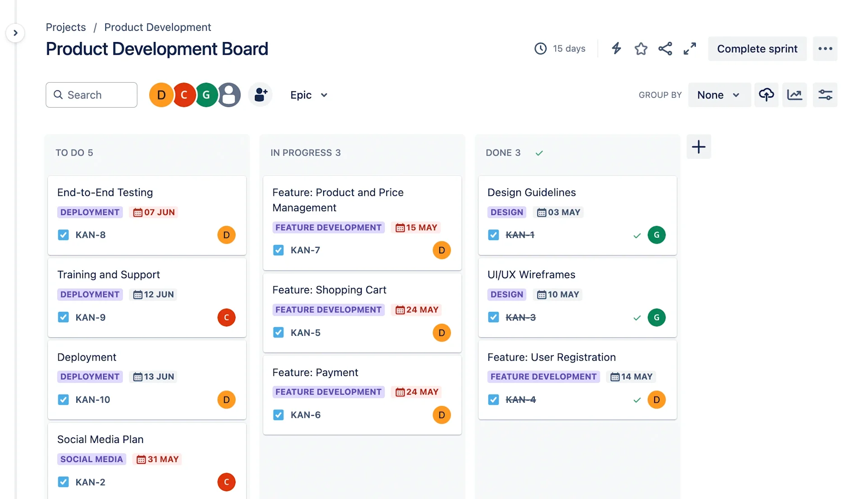Click the 24 MAY date on Shopping Cart card
Image resolution: width=868 pixels, height=499 pixels.
pyautogui.click(x=417, y=310)
